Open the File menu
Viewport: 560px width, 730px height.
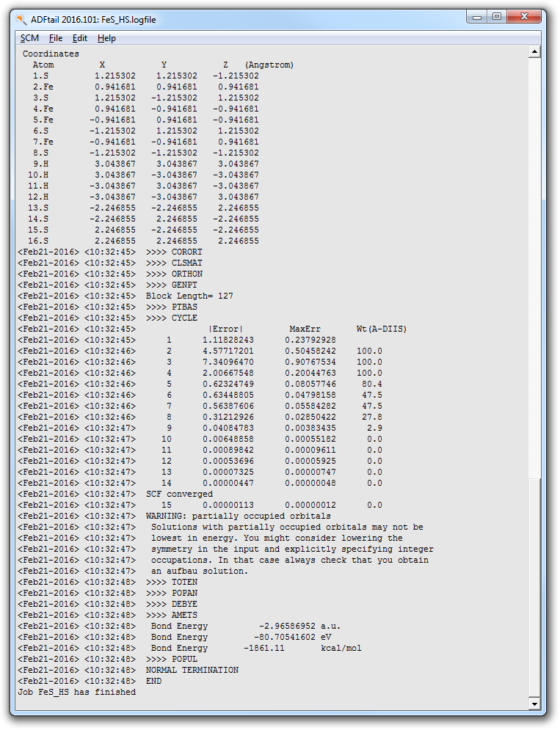(x=56, y=38)
